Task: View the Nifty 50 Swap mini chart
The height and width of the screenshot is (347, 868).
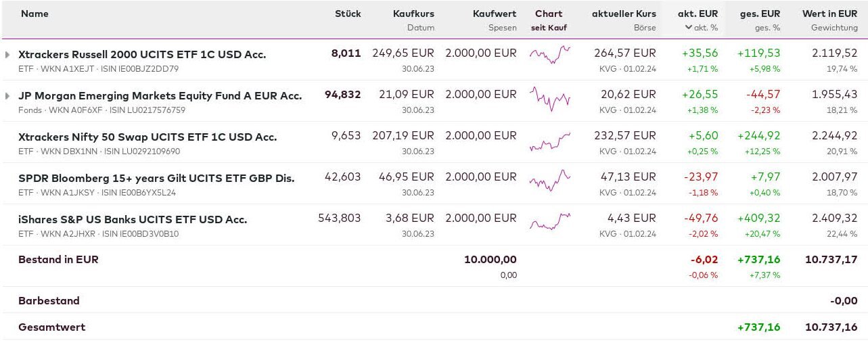Action: point(549,141)
